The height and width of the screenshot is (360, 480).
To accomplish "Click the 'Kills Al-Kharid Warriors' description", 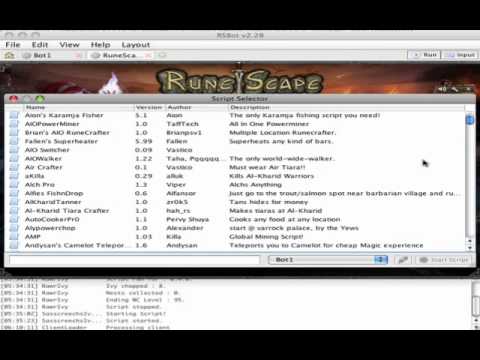I will coord(271,176).
